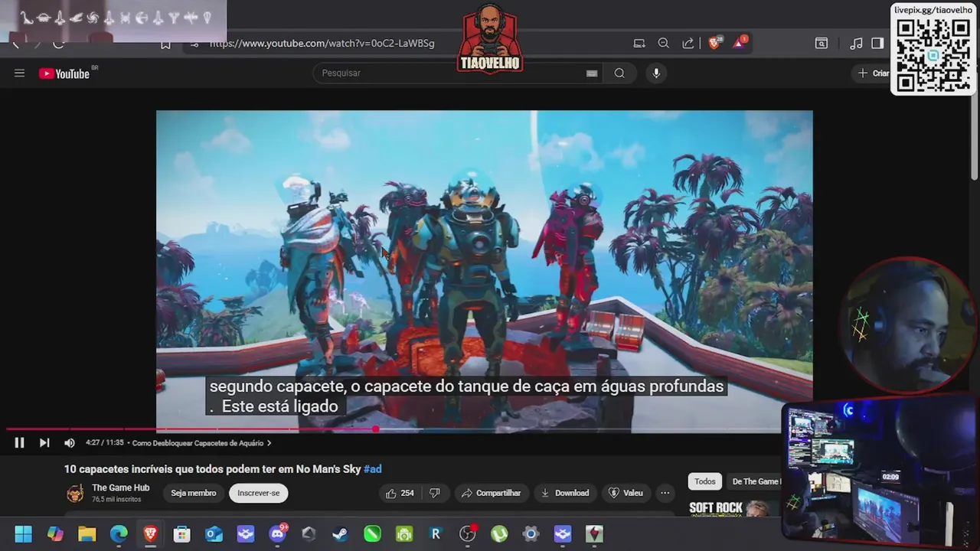
Task: Reload the page in browser toolbar
Action: click(58, 44)
